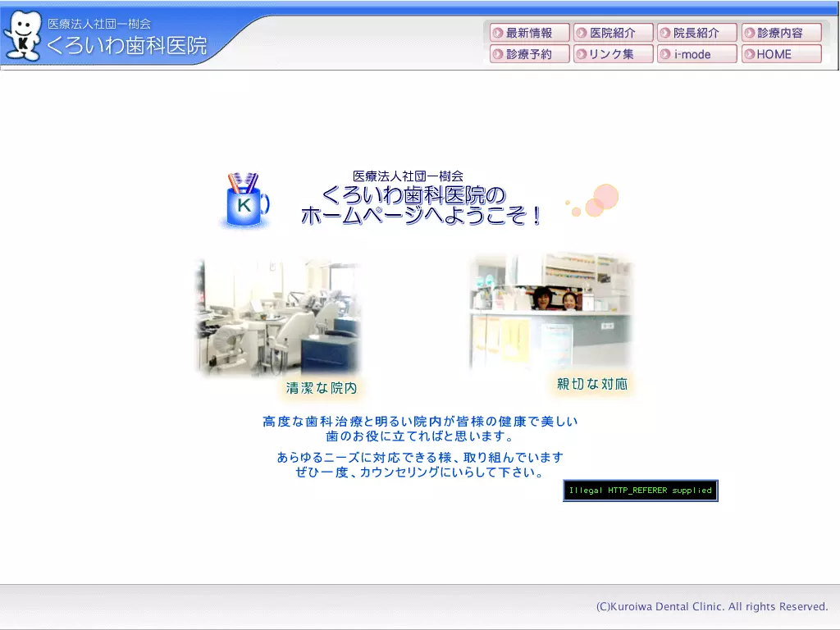Click the 親切な対応 caption label

click(x=592, y=384)
